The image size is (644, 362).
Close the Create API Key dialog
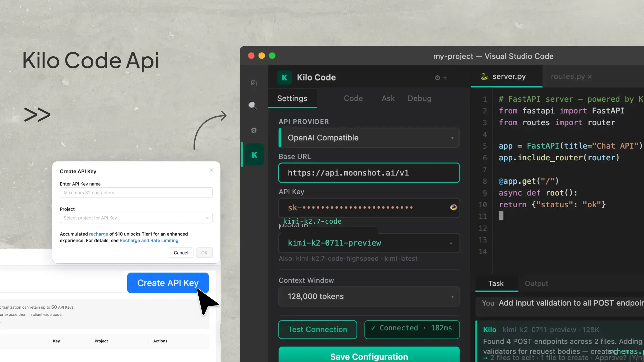[211, 170]
